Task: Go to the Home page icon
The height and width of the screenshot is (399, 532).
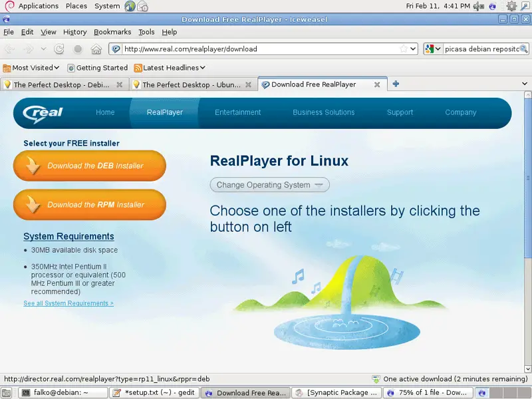Action: coord(96,49)
